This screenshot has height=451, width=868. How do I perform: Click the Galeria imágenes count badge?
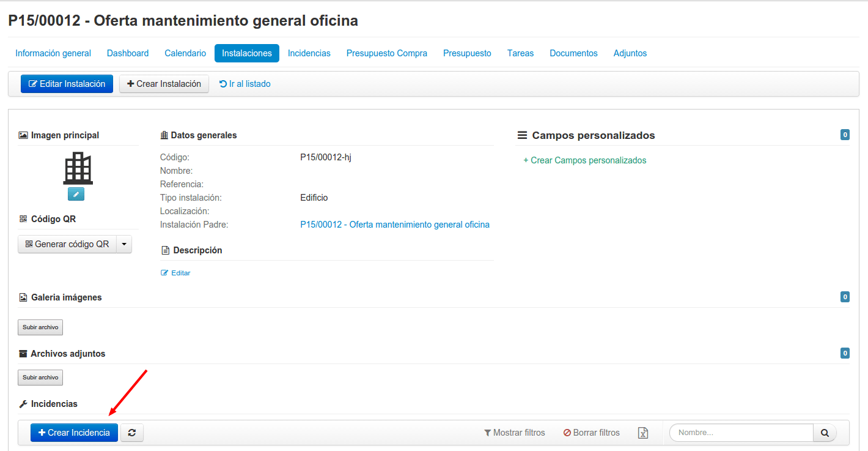(x=845, y=297)
